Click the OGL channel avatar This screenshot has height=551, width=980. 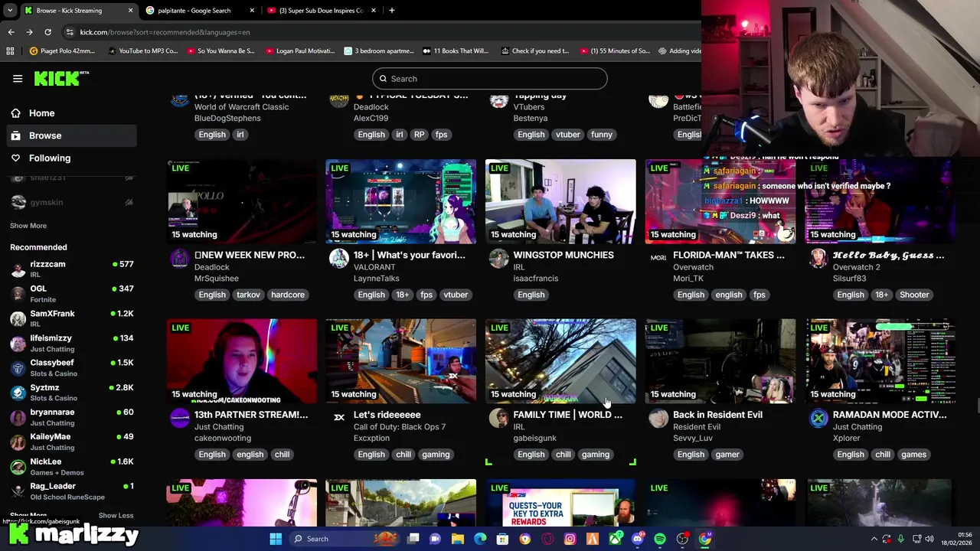(18, 294)
